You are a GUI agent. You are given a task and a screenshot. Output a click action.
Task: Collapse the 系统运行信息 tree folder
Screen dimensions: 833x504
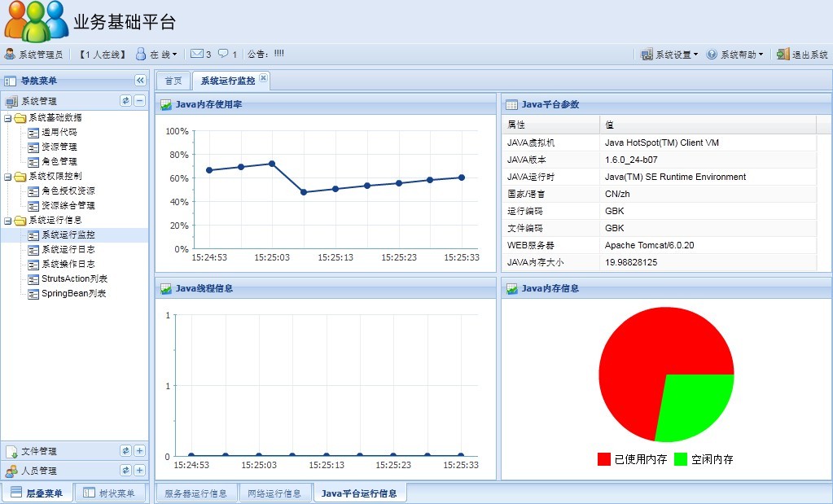(7, 221)
